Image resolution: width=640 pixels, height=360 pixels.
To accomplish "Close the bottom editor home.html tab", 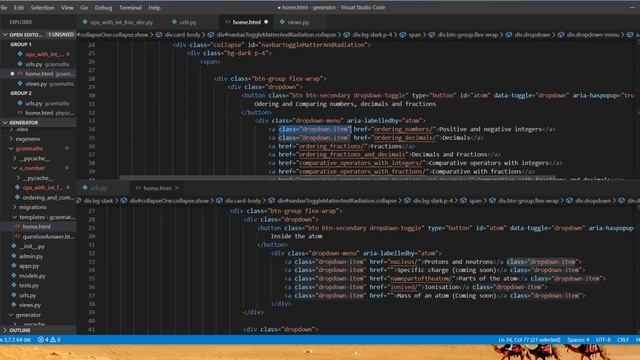I will click(x=177, y=188).
